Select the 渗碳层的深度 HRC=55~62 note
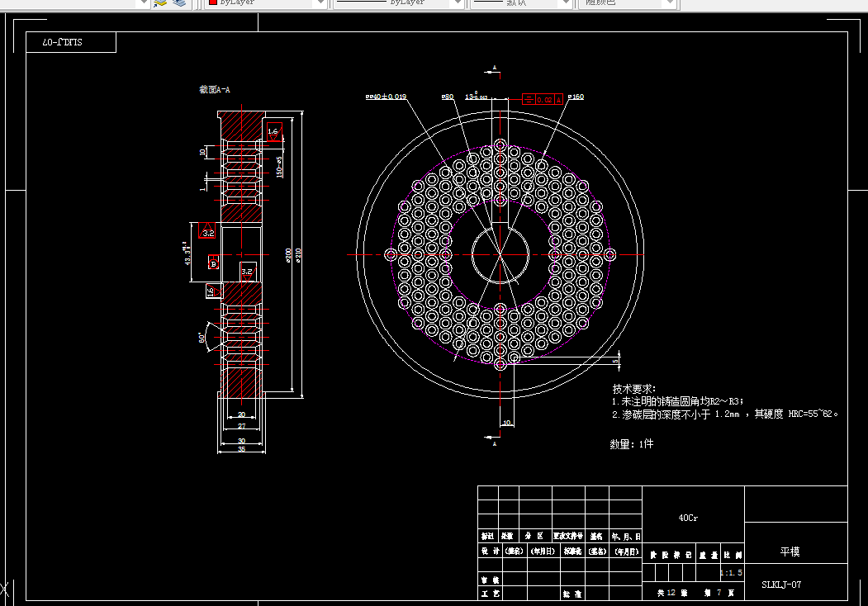868x606 pixels. pos(725,414)
